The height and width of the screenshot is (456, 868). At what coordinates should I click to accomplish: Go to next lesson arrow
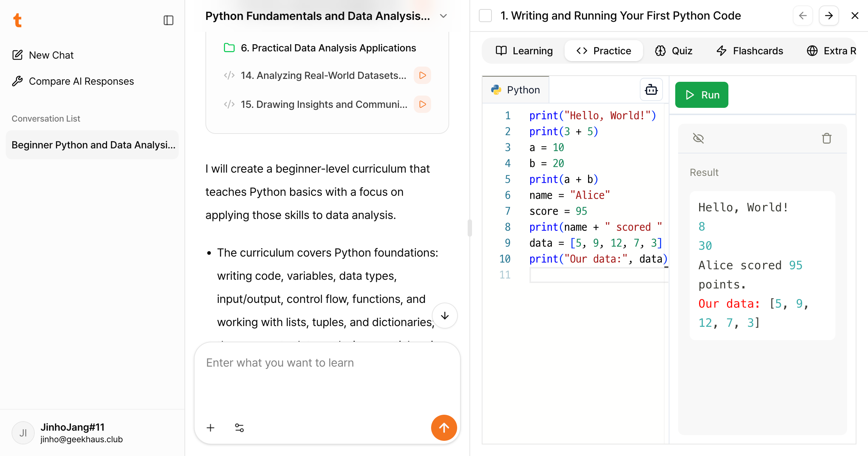829,16
